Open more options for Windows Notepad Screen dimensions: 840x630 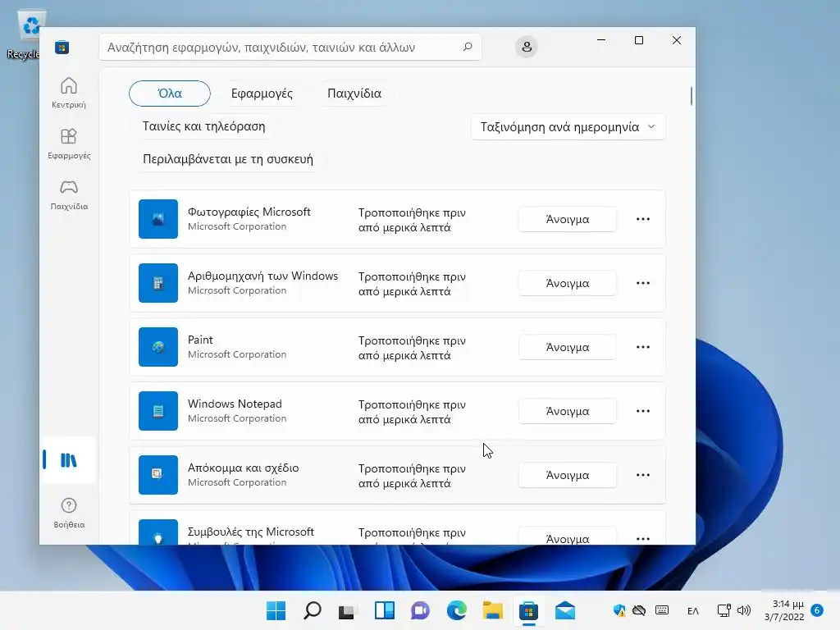pos(643,411)
